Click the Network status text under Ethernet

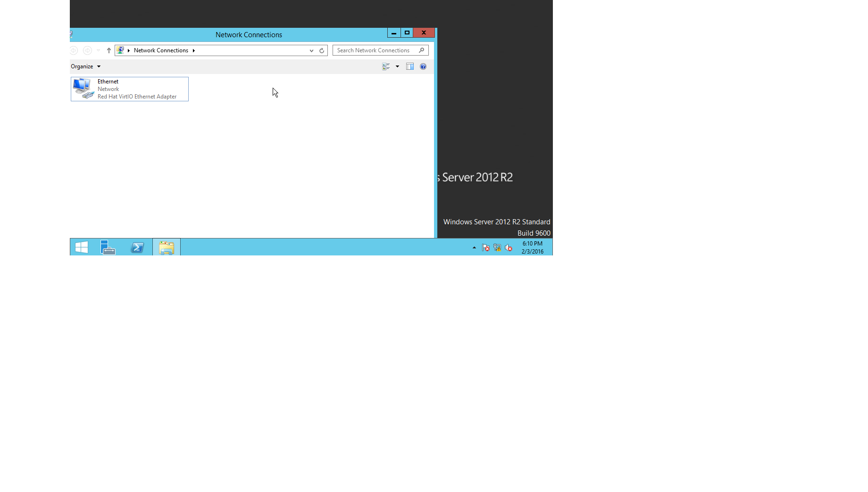click(x=108, y=89)
